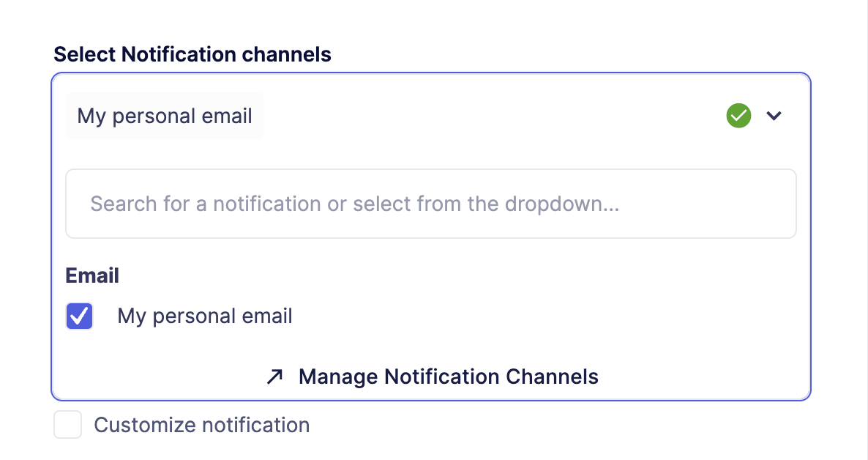Click the My personal email chip
Screen dimensions: 868x460
click(x=164, y=115)
